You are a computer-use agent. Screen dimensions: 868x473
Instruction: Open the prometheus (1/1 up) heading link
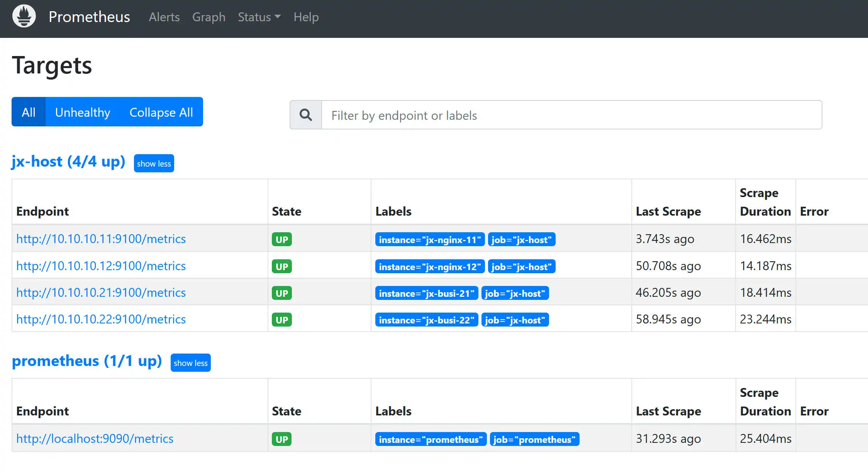tap(87, 361)
